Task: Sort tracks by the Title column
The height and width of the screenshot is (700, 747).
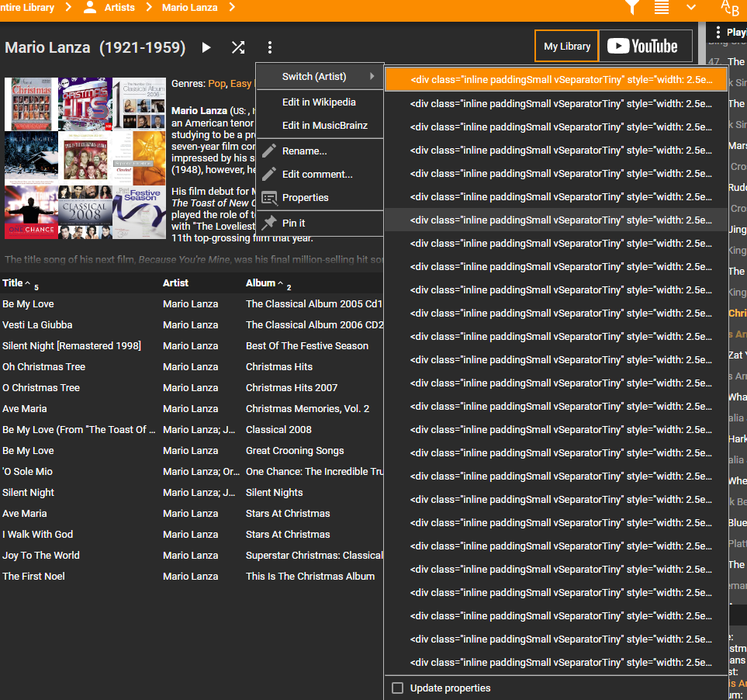Action: point(12,283)
